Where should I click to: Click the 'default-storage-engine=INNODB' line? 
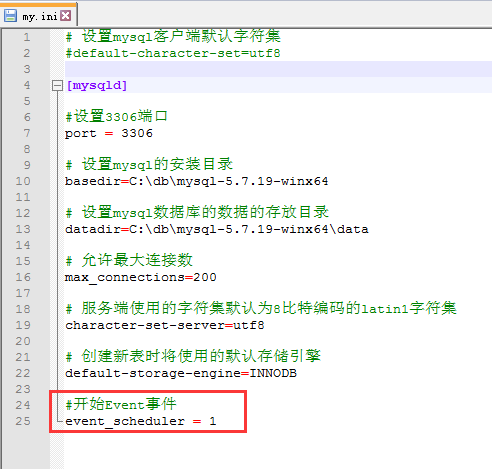click(x=181, y=373)
